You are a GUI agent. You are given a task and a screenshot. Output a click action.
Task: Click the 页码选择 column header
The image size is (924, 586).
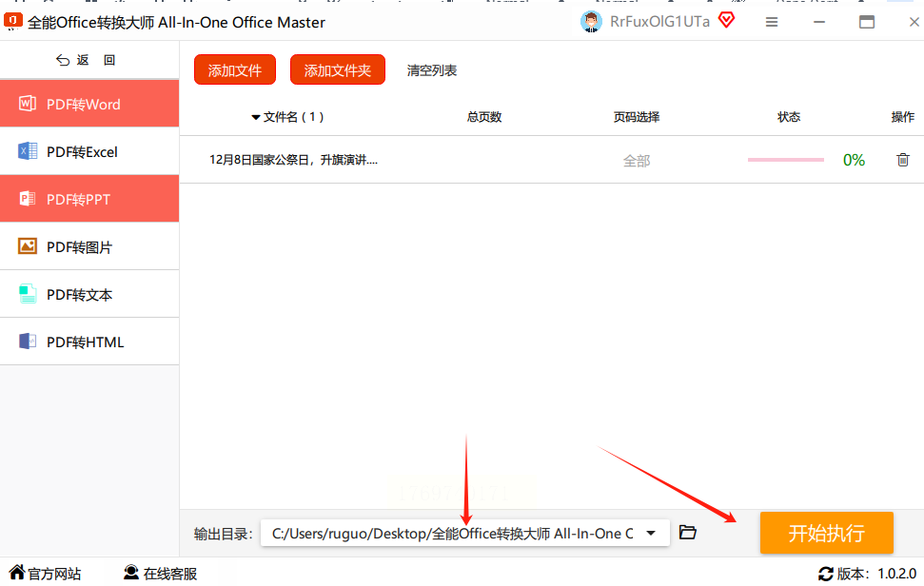(637, 117)
